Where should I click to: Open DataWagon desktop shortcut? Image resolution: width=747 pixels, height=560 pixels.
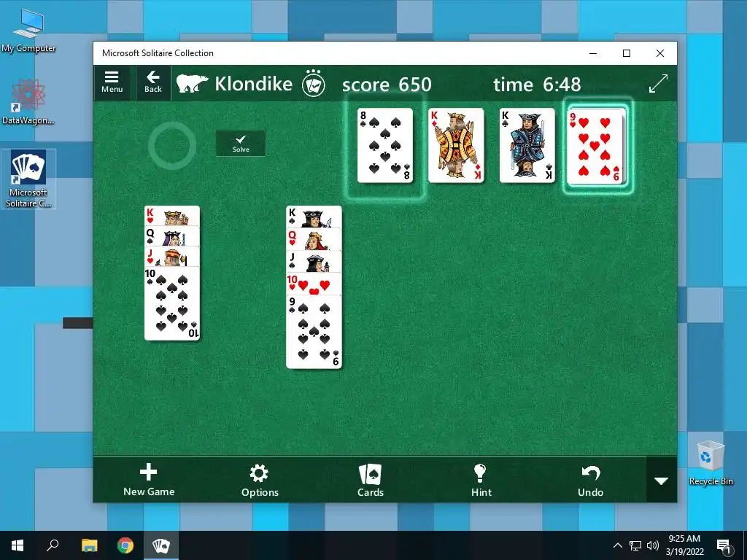coord(28,101)
